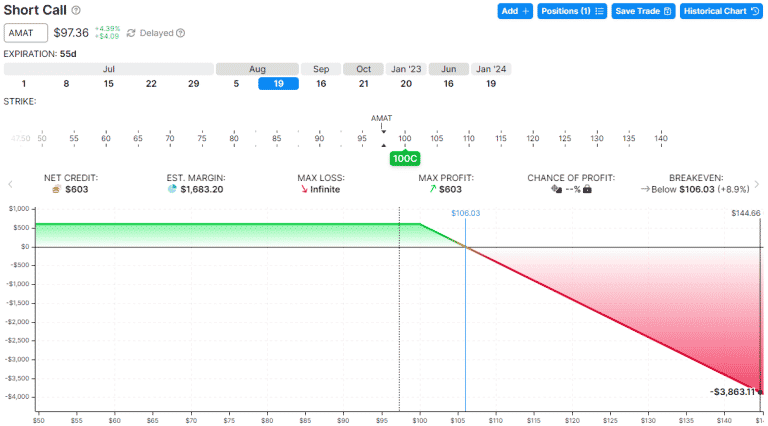Open the Delayed info question mark icon

pos(180,33)
